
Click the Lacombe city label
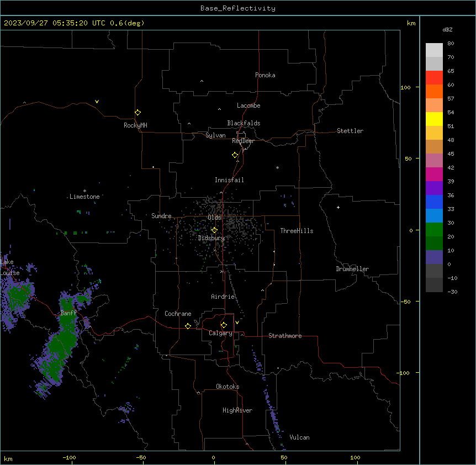click(x=248, y=105)
